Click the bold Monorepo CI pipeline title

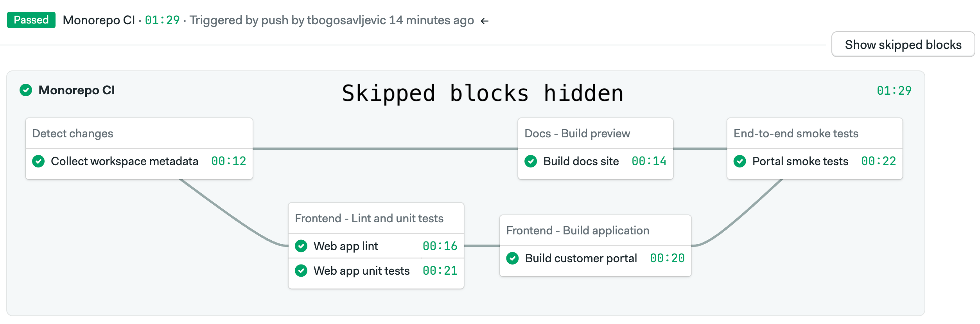(77, 90)
